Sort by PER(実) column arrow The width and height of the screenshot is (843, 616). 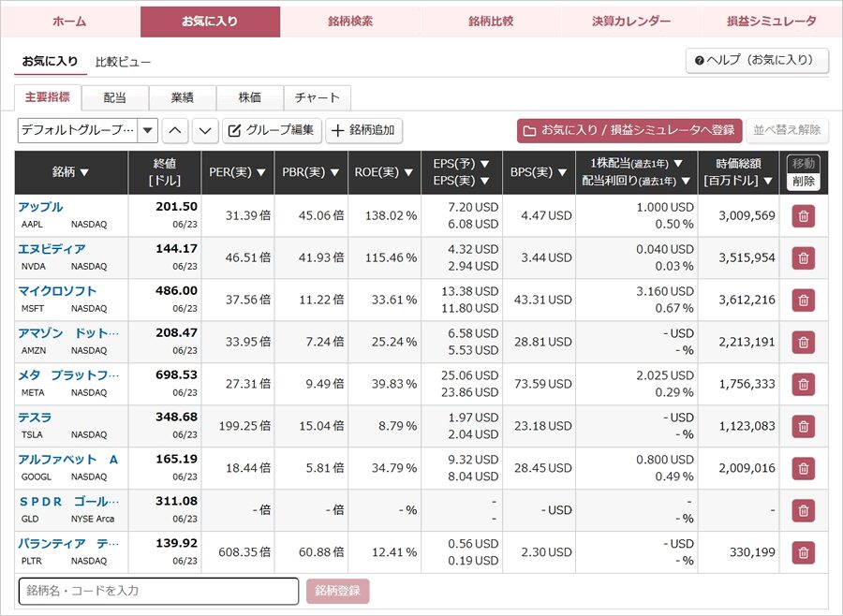pyautogui.click(x=261, y=172)
